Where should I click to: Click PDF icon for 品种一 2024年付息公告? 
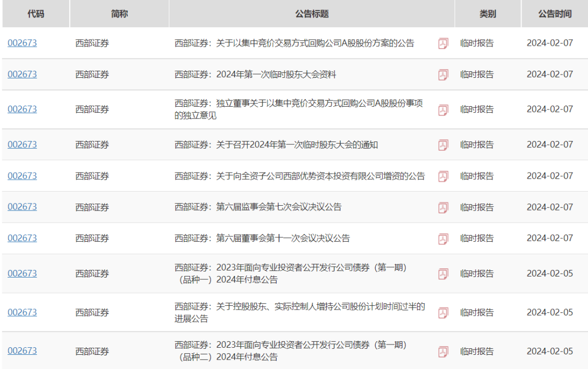[x=443, y=274]
